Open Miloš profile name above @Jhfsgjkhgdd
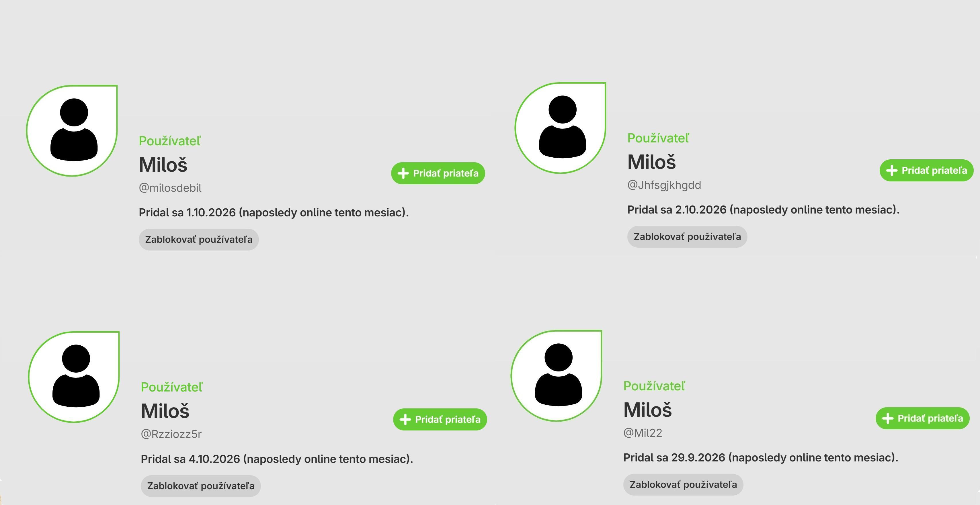The width and height of the screenshot is (980, 505). [x=651, y=162]
